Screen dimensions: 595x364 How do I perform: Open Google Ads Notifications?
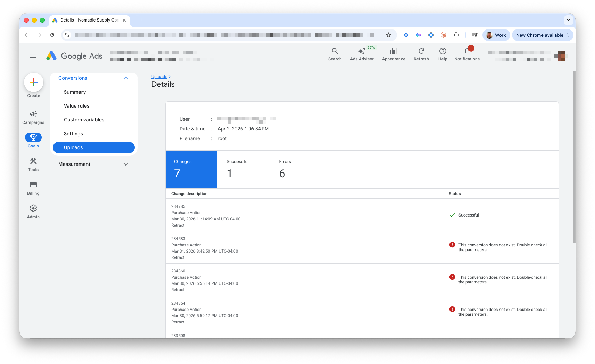pyautogui.click(x=467, y=54)
